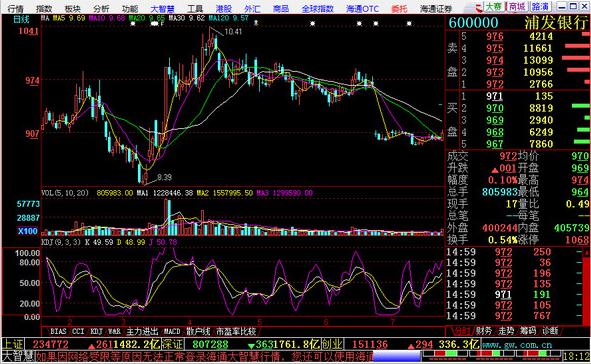Screen dimensions: 591x364
Task: Open the 海通OTC menu item
Action: [363, 8]
